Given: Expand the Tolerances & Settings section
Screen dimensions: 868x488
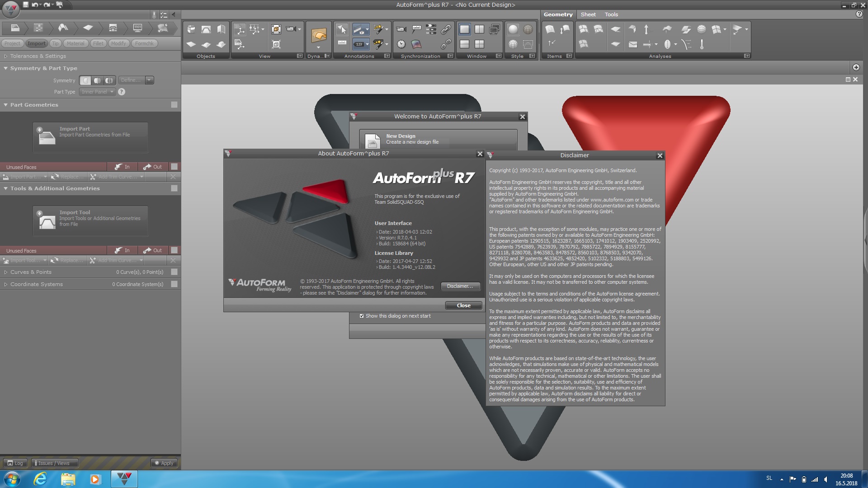Looking at the screenshot, I should pyautogui.click(x=6, y=56).
